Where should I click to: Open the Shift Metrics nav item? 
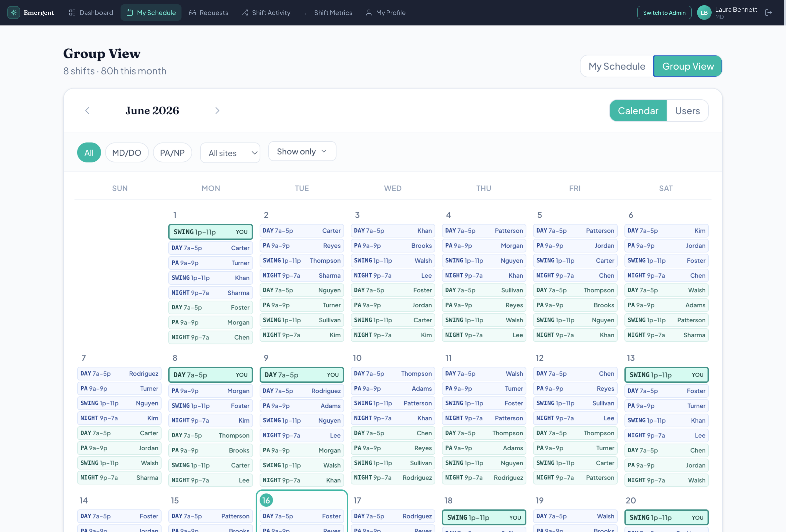(328, 13)
